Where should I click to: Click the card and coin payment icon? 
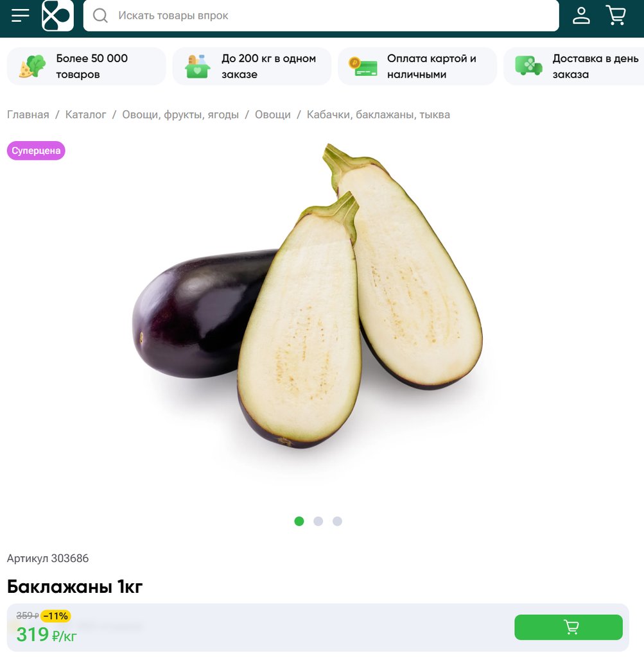coord(363,67)
